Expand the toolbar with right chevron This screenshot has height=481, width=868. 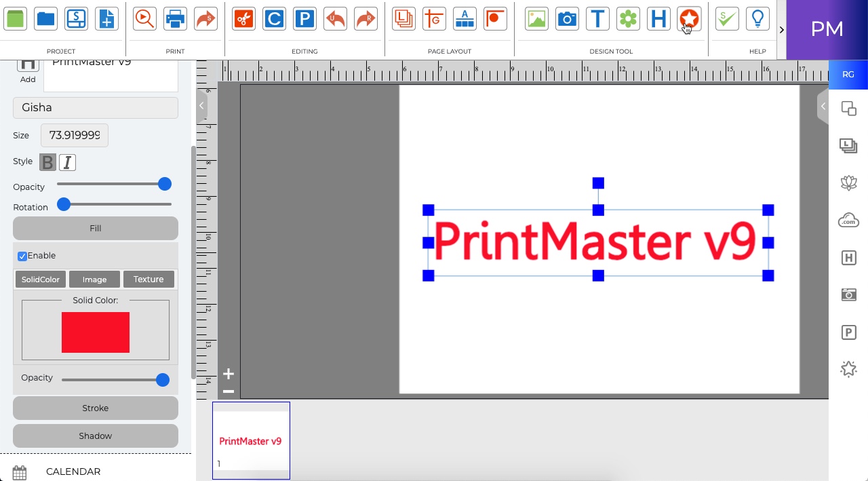click(781, 30)
